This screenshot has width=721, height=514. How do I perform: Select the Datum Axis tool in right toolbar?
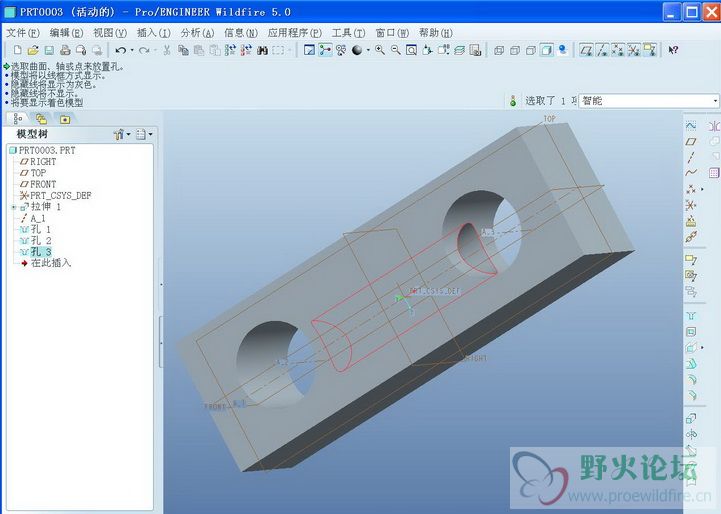click(x=691, y=158)
